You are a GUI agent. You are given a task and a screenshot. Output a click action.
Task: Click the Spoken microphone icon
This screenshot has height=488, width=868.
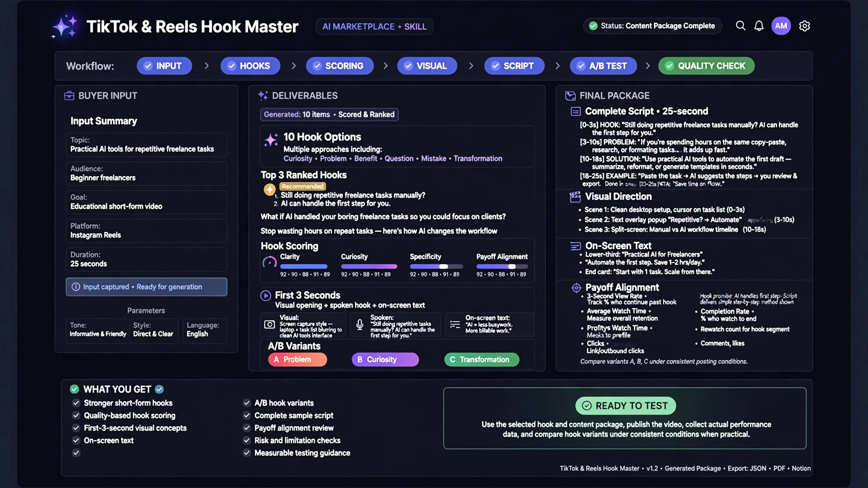tap(359, 324)
